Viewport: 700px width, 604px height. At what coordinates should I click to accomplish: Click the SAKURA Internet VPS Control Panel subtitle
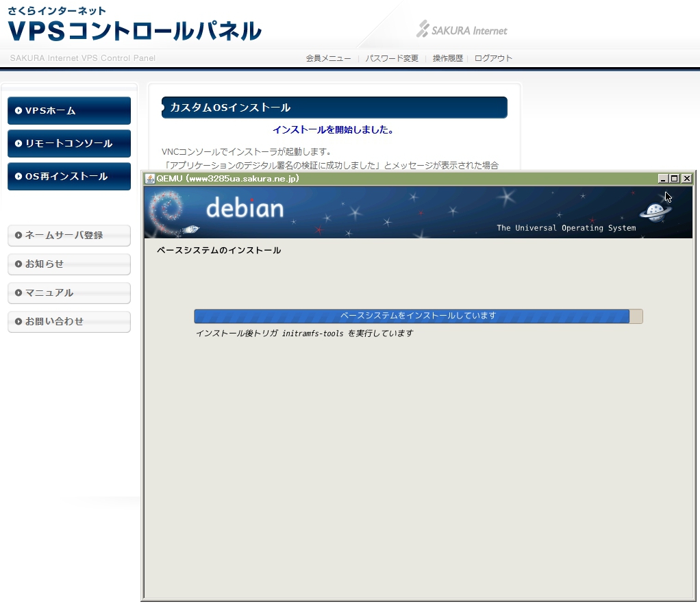coord(83,58)
